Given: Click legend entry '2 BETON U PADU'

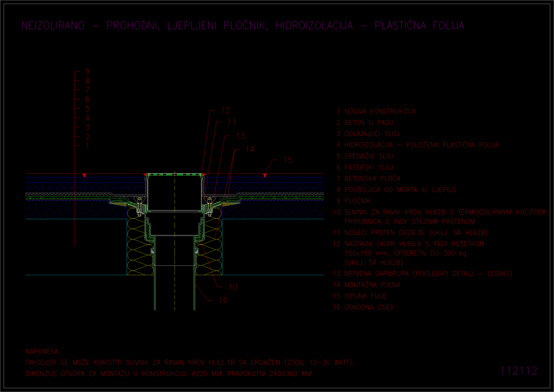Looking at the screenshot, I should click(365, 123).
